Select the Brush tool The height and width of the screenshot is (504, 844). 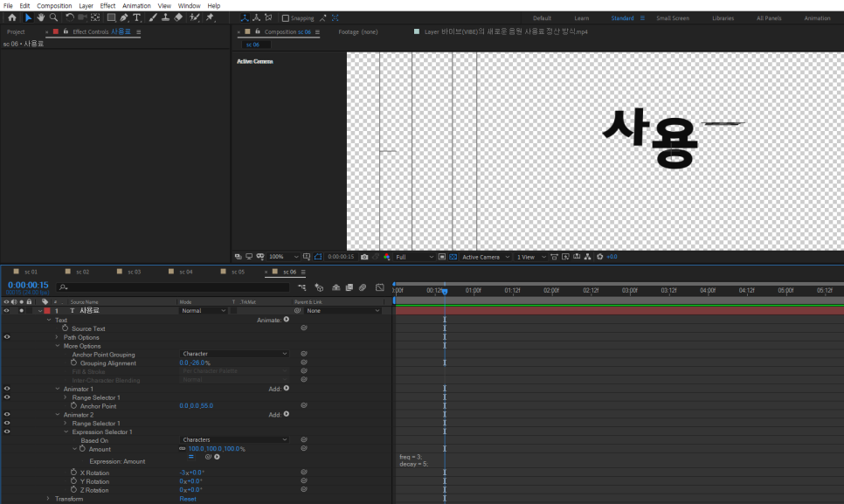click(x=153, y=17)
